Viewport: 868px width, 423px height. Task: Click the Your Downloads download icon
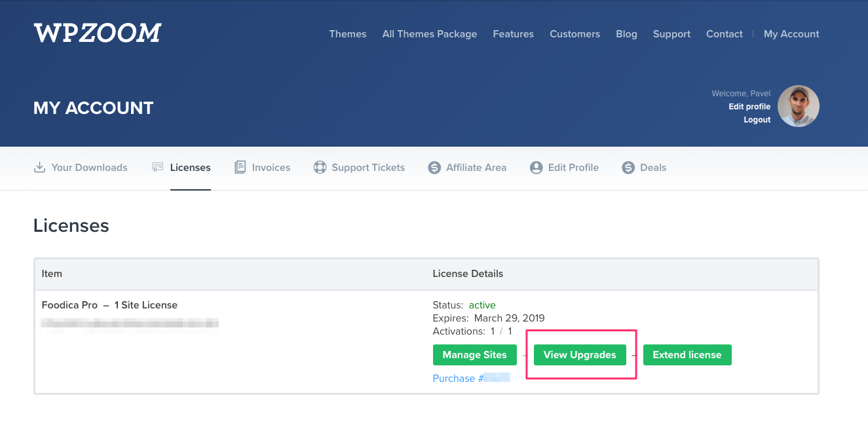[39, 168]
